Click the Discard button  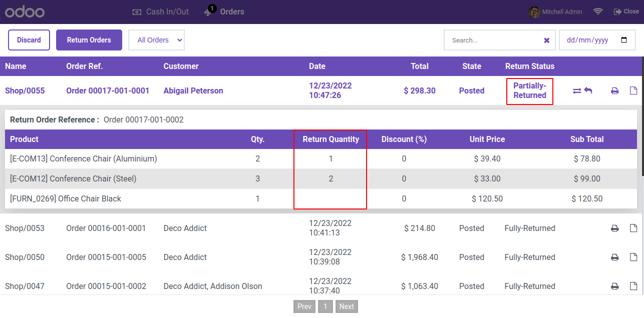tap(29, 40)
